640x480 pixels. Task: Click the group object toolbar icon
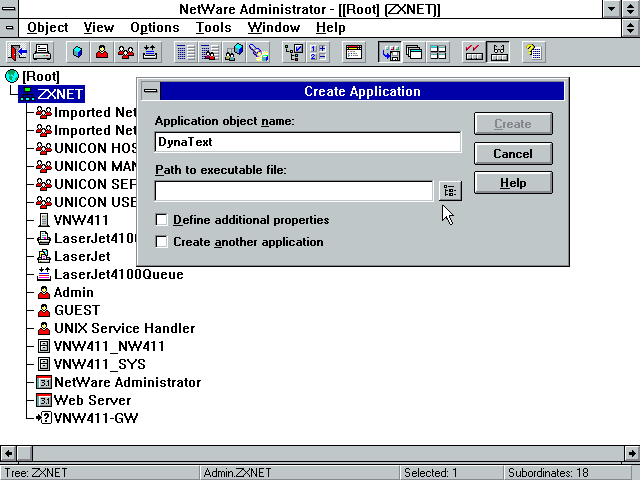pos(127,51)
